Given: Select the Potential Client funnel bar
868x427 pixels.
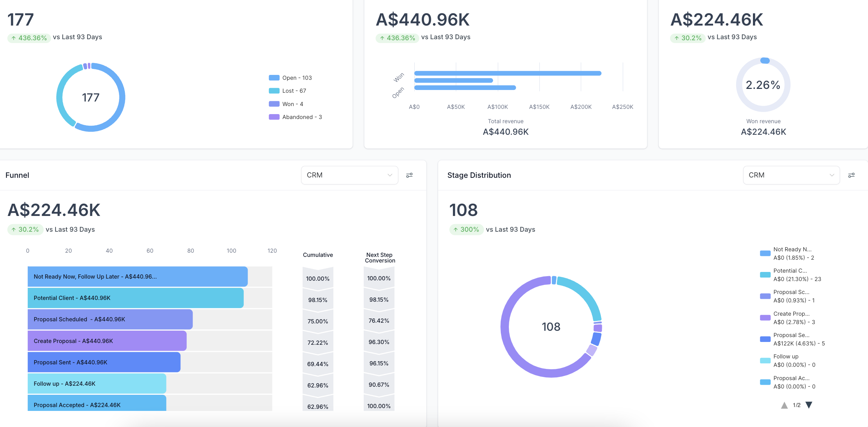Looking at the screenshot, I should [136, 298].
